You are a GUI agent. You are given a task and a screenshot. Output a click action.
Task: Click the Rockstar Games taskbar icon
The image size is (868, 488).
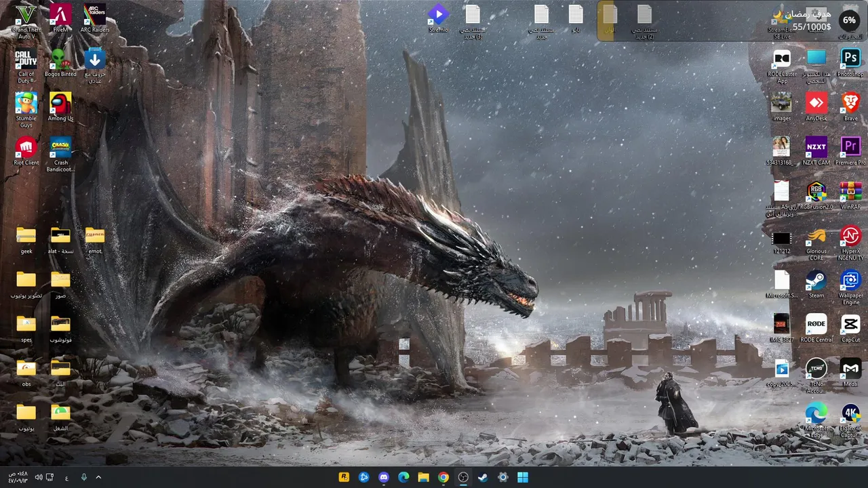point(344,477)
